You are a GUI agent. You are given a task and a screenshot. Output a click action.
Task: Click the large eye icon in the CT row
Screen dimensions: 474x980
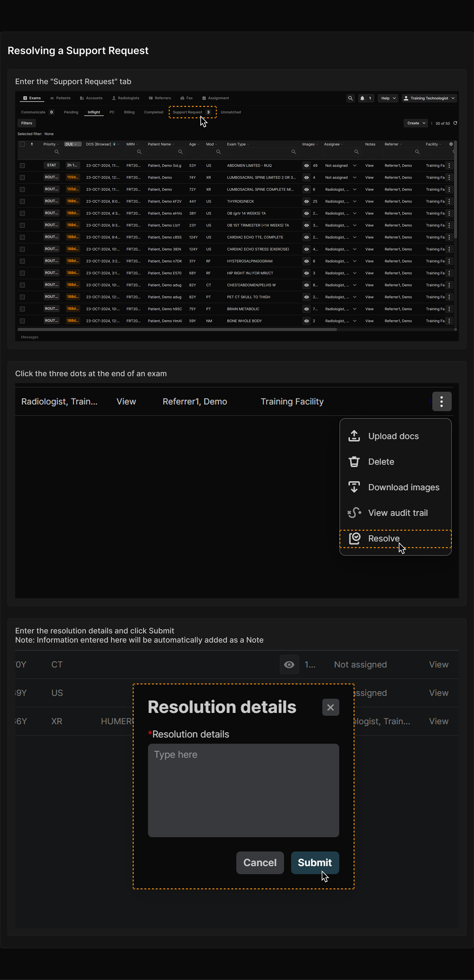289,664
